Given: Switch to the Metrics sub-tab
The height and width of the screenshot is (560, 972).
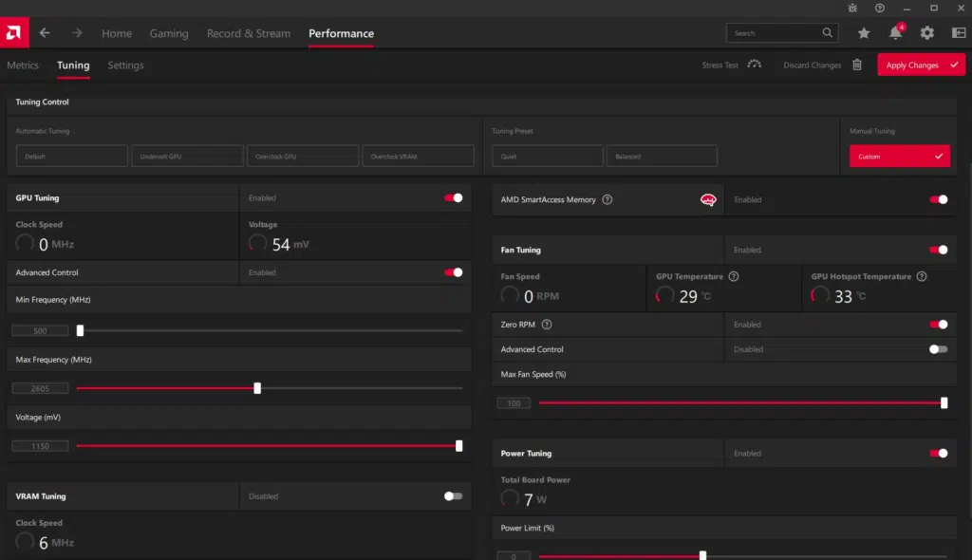Looking at the screenshot, I should click(x=23, y=65).
